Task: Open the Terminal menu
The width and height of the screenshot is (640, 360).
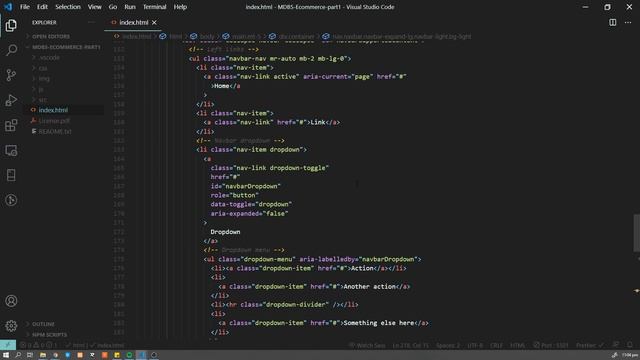Action: [154, 7]
